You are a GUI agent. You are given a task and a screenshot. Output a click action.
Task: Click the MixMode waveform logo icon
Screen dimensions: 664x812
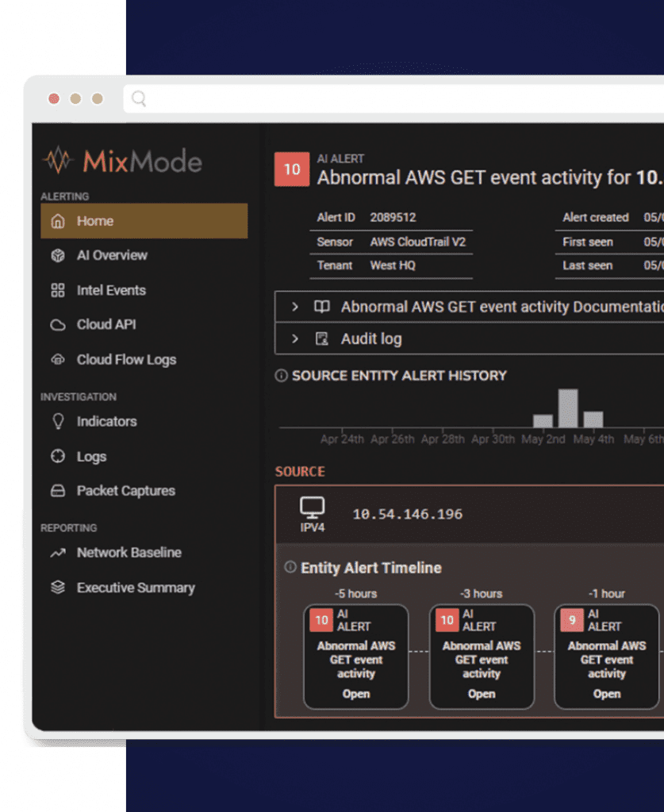(57, 159)
